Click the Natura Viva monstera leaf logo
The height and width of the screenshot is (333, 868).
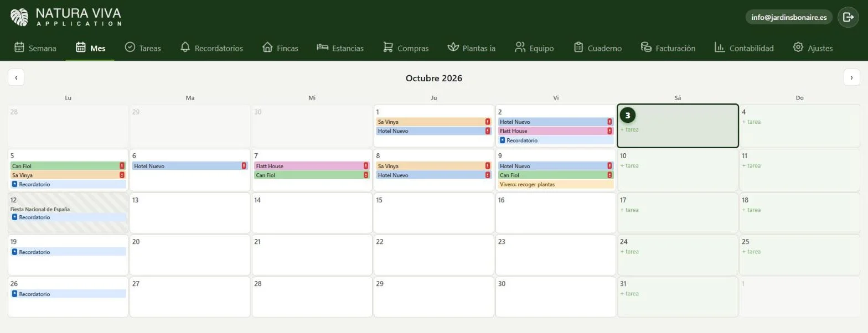(x=19, y=17)
